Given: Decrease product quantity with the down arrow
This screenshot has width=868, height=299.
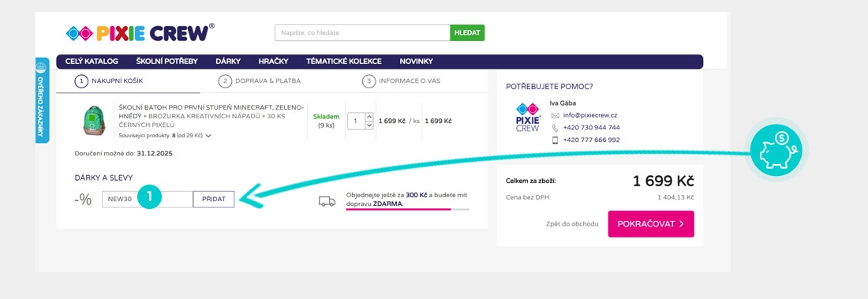Looking at the screenshot, I should click(369, 125).
